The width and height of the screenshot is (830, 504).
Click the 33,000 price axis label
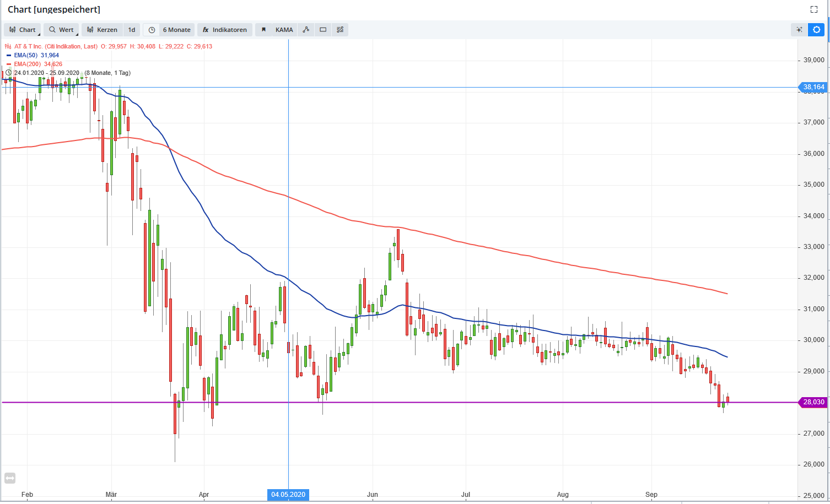(814, 247)
